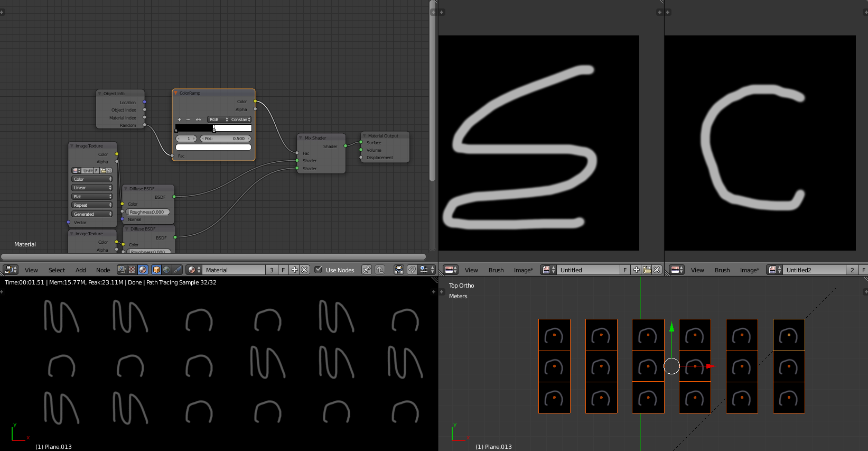This screenshot has width=868, height=451.
Task: Open View menu in Untitled image editor
Action: (471, 270)
